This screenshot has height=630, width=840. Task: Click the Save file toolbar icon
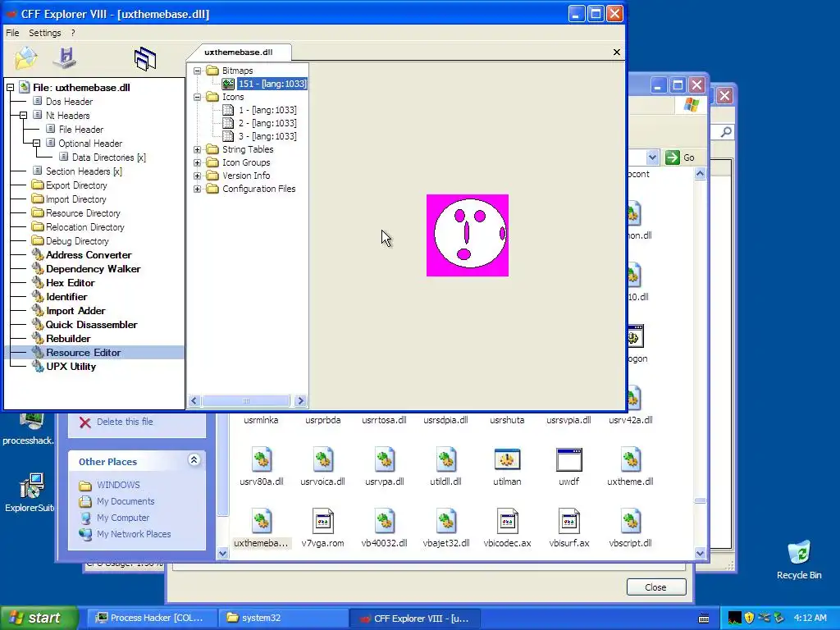(66, 58)
